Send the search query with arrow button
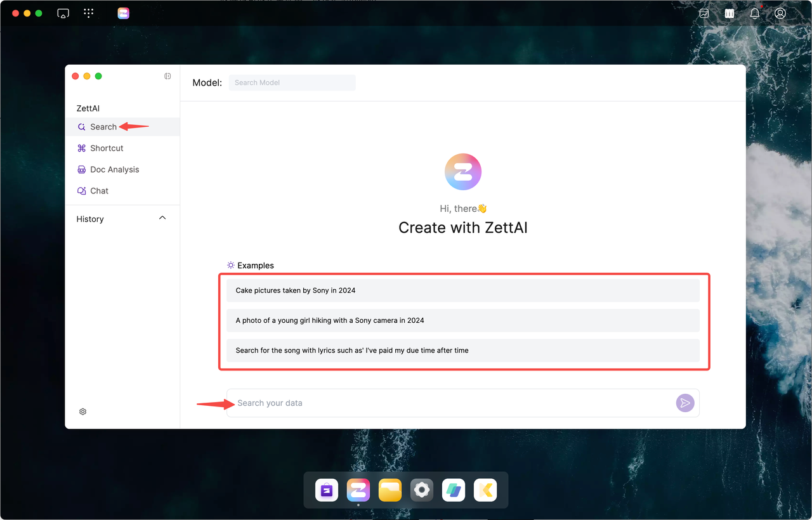 [x=685, y=403]
